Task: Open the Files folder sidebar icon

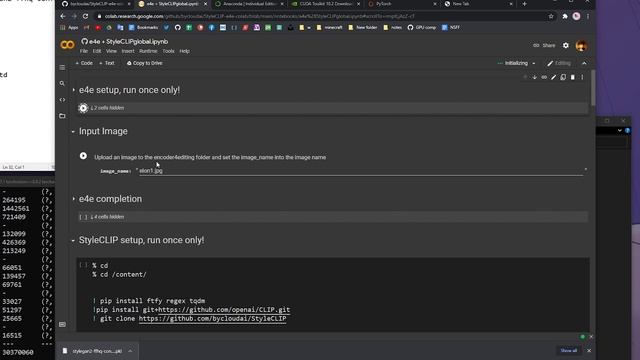Action: tap(62, 116)
